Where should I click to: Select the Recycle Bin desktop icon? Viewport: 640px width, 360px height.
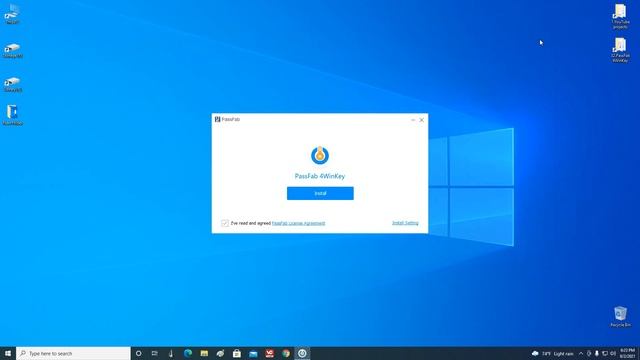pyautogui.click(x=620, y=316)
